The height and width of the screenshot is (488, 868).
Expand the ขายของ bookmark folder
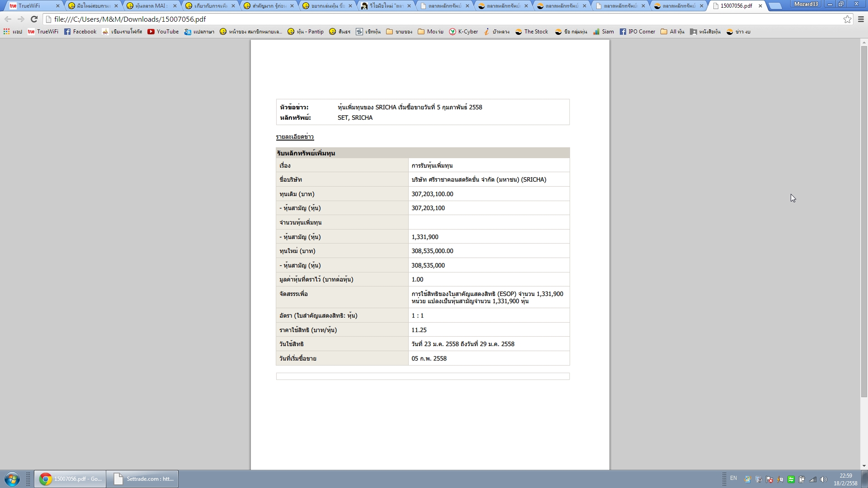(x=399, y=32)
